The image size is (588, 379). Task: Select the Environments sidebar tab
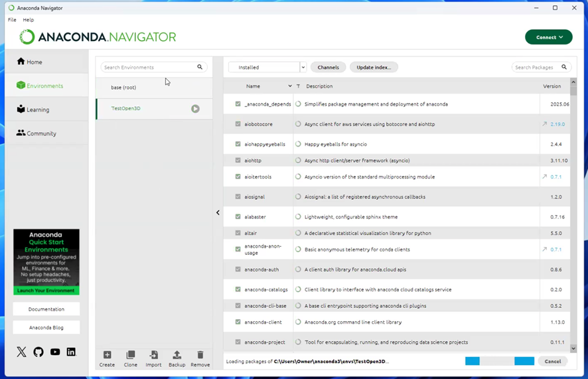[x=47, y=86]
